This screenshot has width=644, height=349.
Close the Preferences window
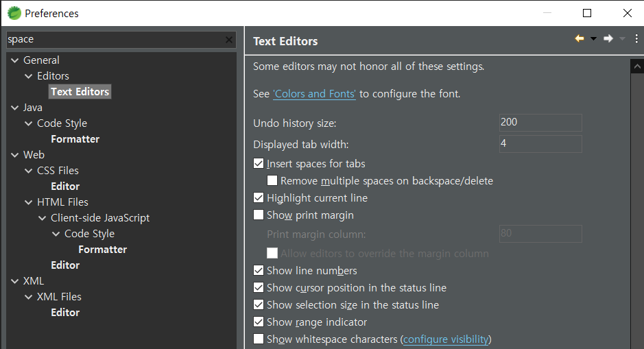(627, 13)
